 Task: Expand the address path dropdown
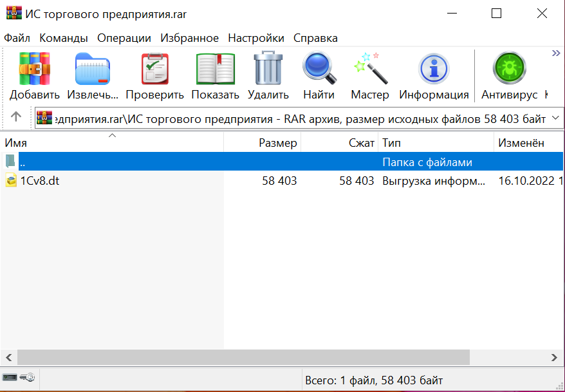point(556,118)
